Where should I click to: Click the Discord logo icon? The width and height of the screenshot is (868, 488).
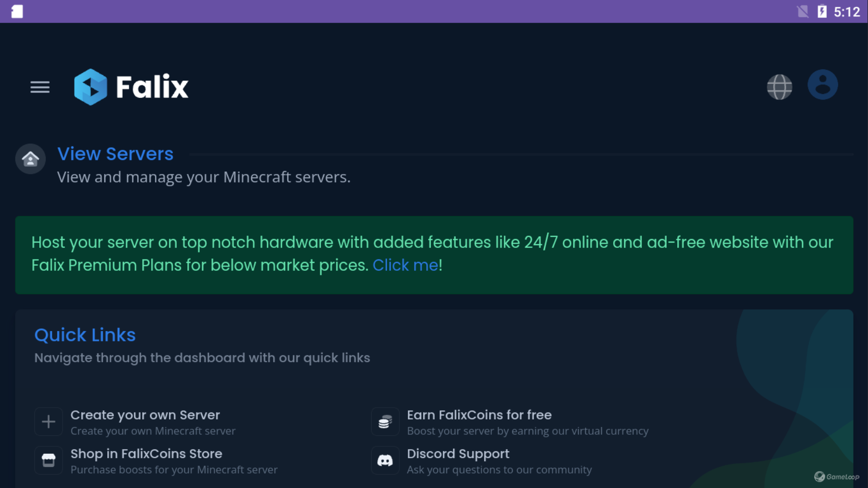pyautogui.click(x=385, y=460)
